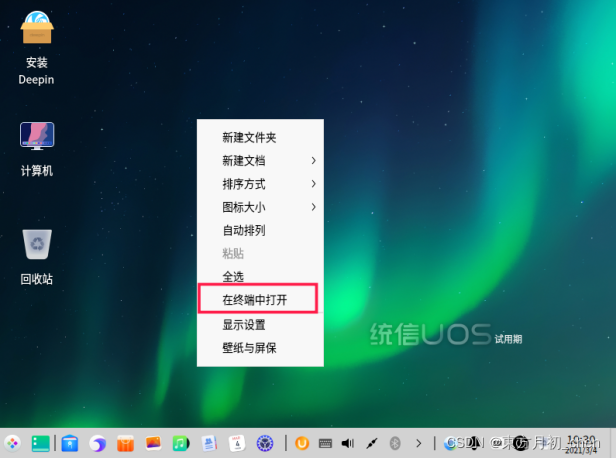The width and height of the screenshot is (616, 459).
Task: Click the multitasking view dock icon
Action: tap(40, 444)
